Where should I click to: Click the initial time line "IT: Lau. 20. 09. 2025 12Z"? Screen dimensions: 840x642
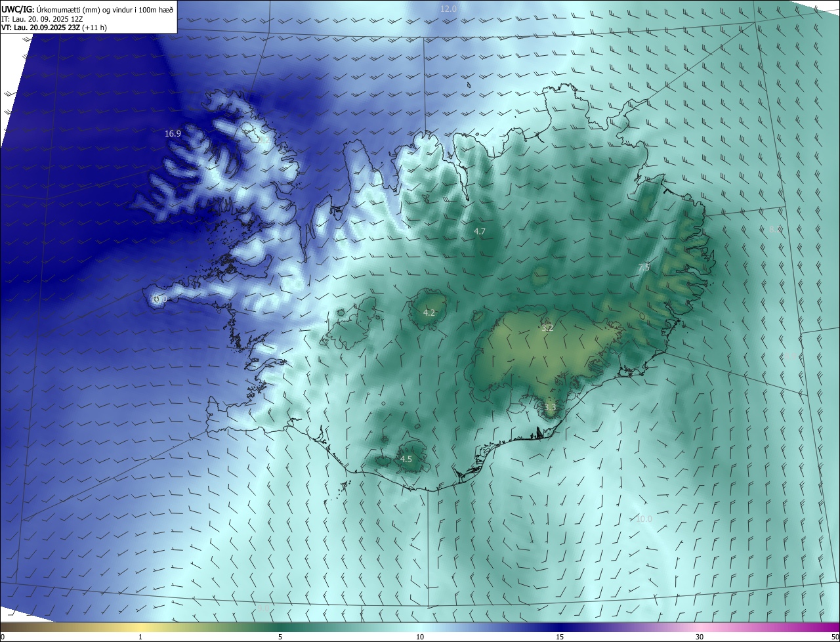(x=41, y=19)
